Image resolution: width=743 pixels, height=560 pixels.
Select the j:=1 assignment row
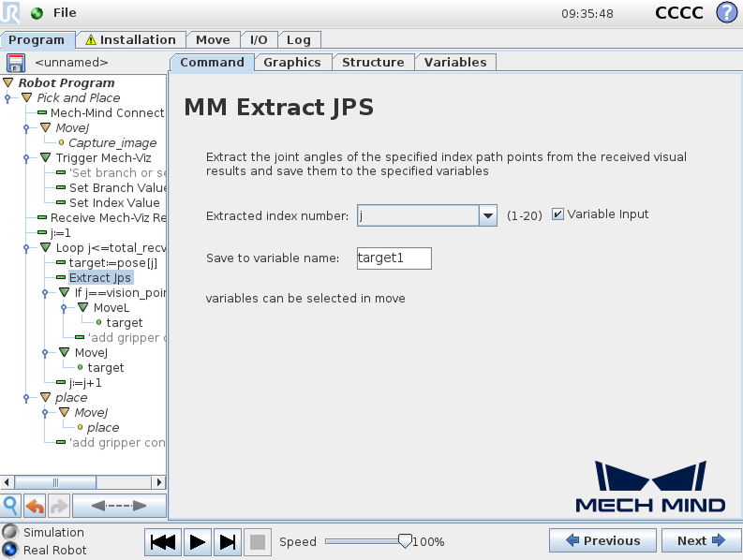pos(60,232)
